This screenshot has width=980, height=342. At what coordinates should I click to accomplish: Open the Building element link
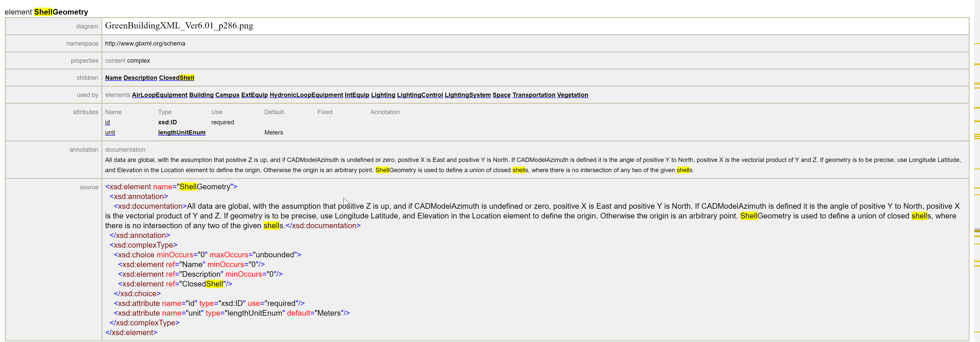[x=201, y=95]
